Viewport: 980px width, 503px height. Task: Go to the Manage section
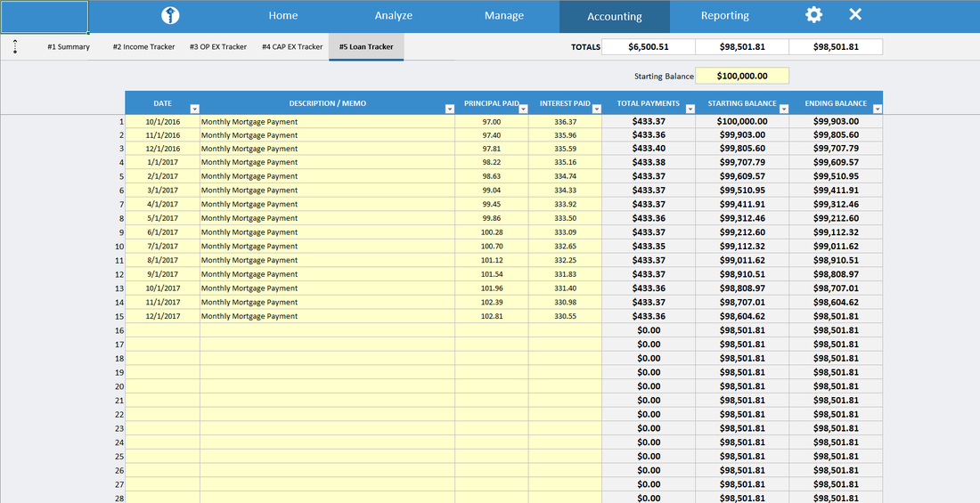(x=504, y=16)
